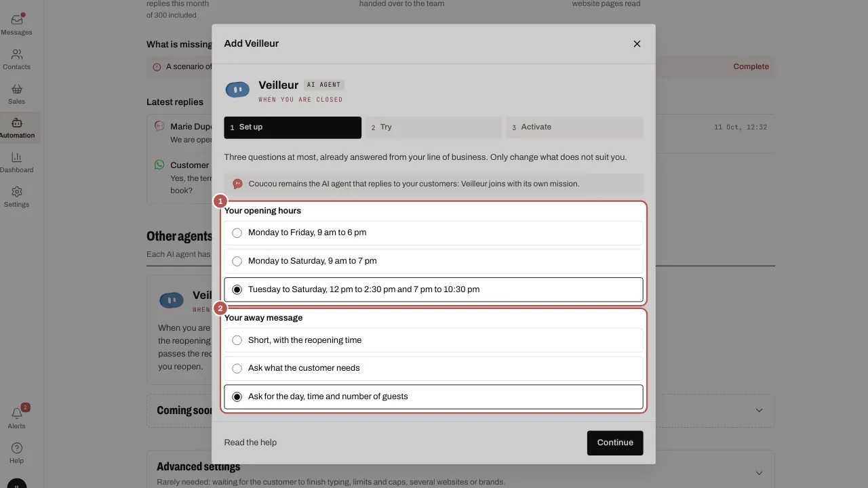Go to the Set up step
This screenshot has width=868, height=488.
point(293,127)
